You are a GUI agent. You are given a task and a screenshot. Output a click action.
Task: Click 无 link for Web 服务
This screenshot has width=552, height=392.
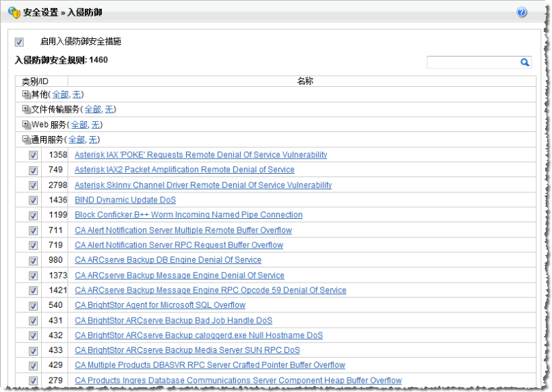pos(96,125)
